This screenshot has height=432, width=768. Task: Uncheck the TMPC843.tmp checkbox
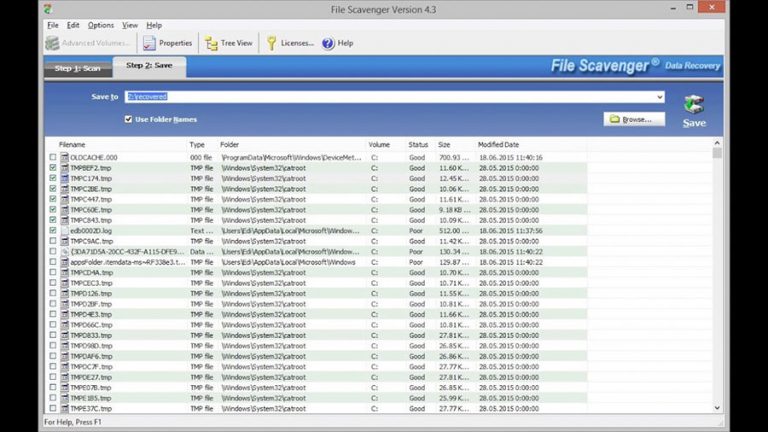point(52,220)
